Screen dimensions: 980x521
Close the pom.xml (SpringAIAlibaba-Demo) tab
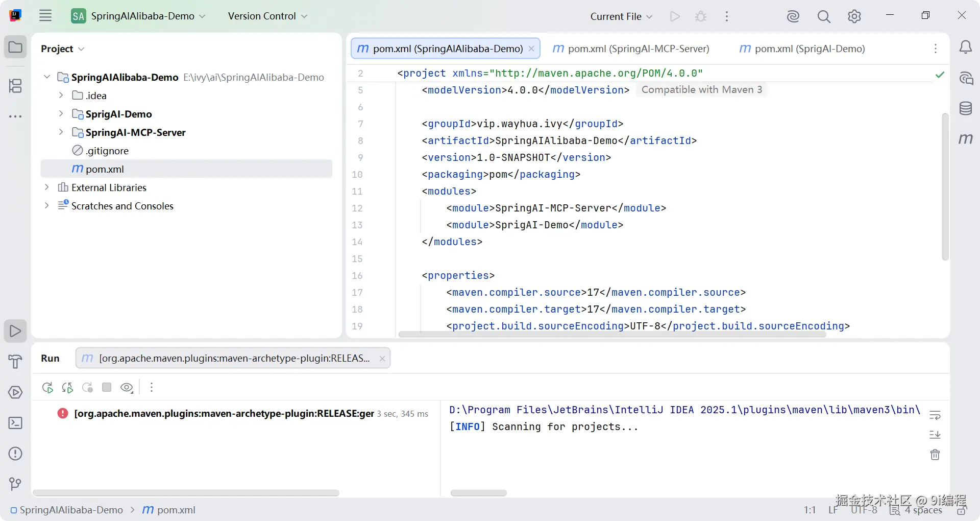(x=531, y=49)
